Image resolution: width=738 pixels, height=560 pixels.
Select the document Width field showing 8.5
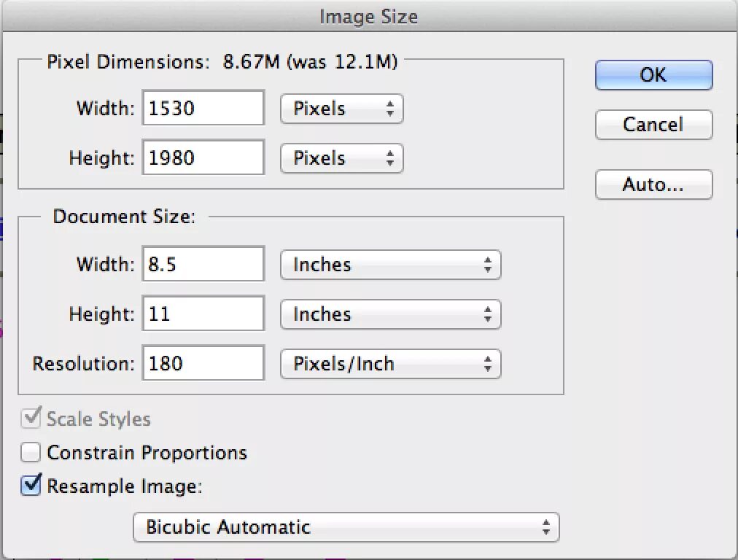point(203,264)
